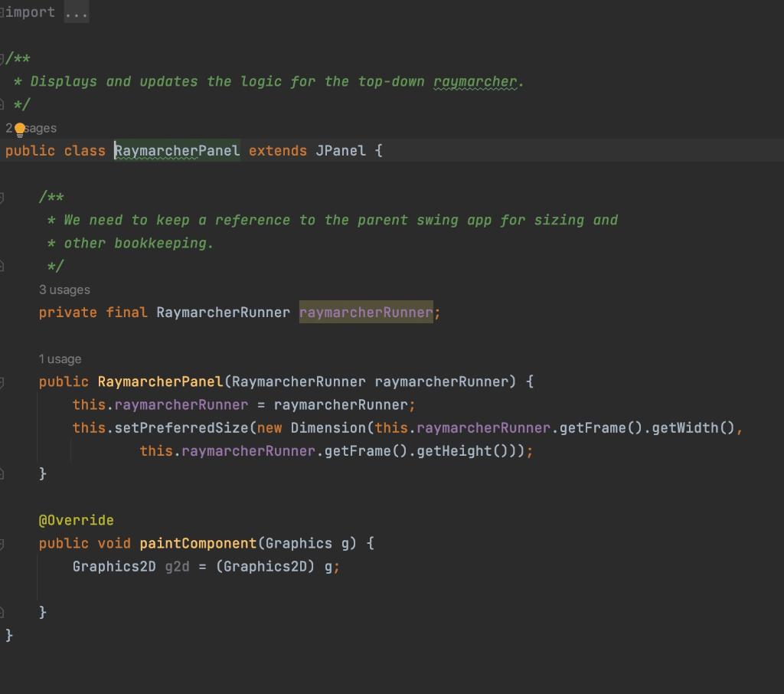Click '1 usage' above the constructor

[x=61, y=358]
